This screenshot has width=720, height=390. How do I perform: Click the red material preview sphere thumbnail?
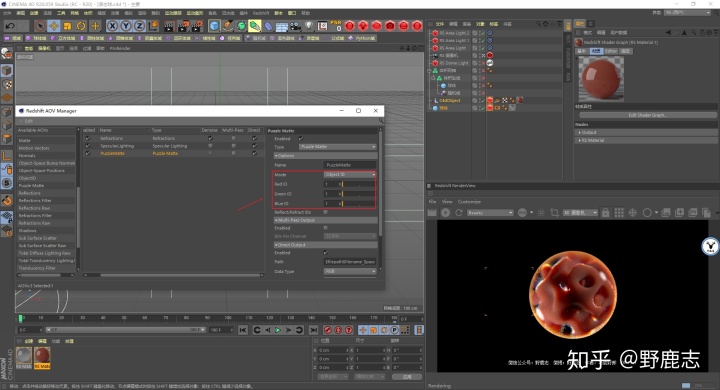pos(601,79)
